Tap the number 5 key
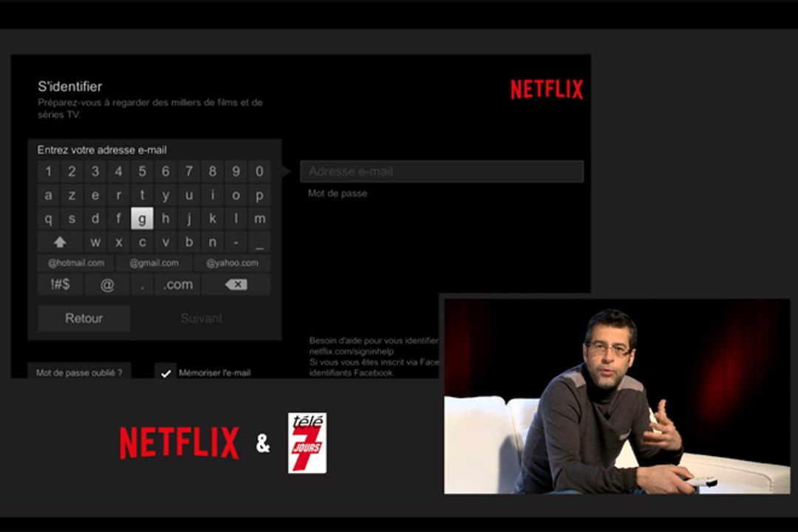The width and height of the screenshot is (798, 532). point(142,171)
